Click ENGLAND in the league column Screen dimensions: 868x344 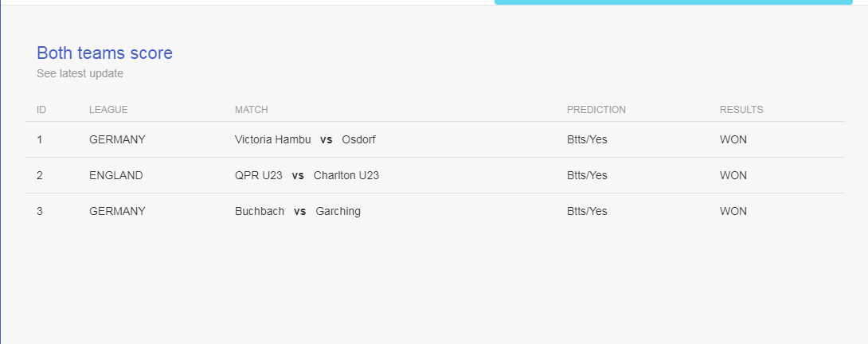tap(115, 176)
